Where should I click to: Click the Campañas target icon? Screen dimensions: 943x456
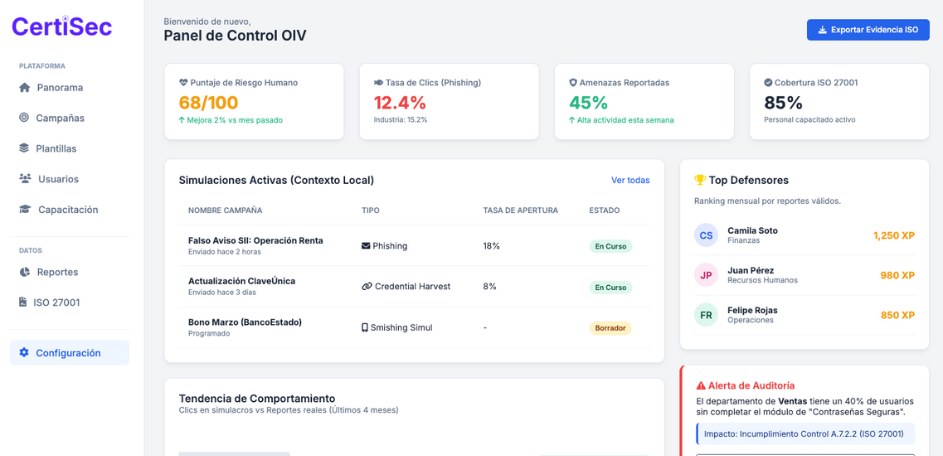pyautogui.click(x=25, y=118)
